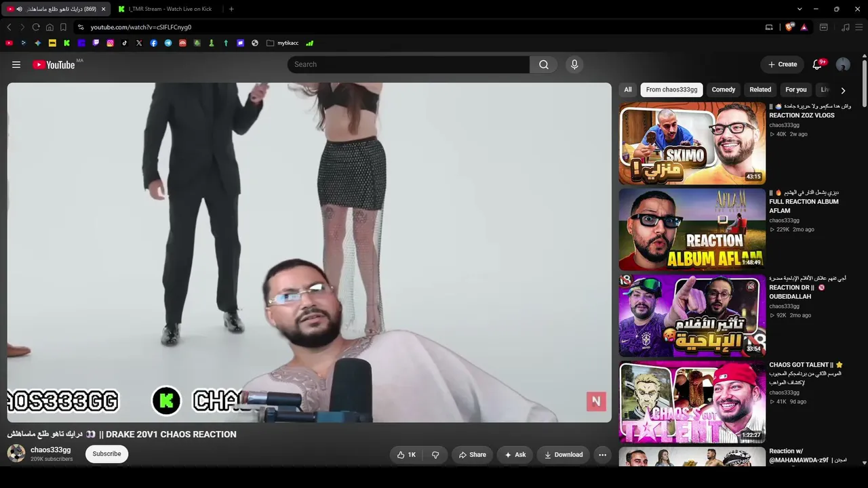The image size is (868, 488).
Task: Focus the YouTube search box
Action: click(x=408, y=64)
